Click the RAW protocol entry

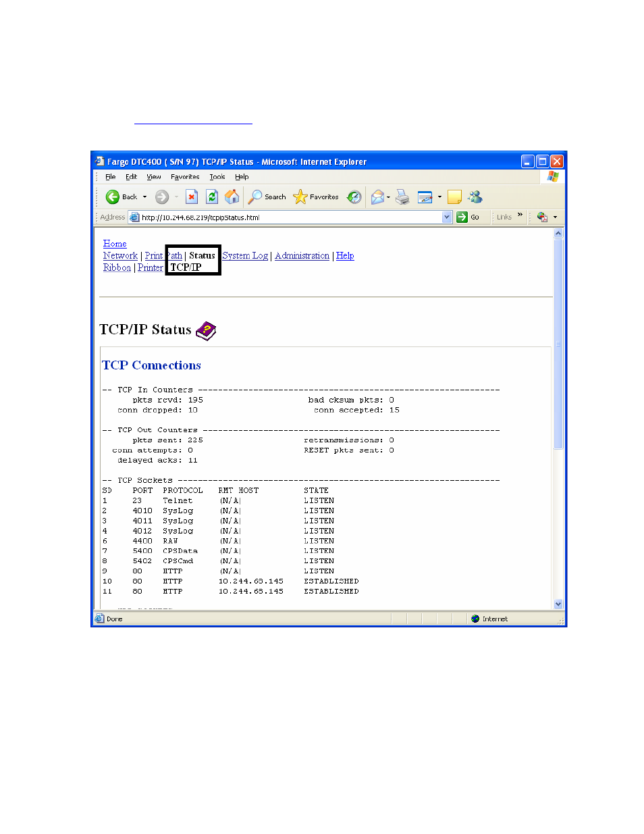[170, 541]
